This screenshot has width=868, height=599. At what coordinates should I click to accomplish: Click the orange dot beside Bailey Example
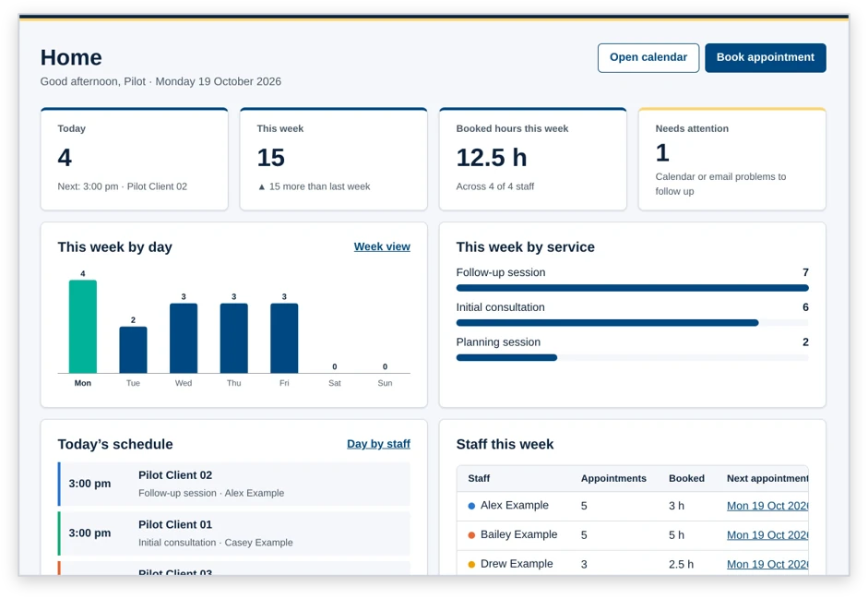pos(471,535)
